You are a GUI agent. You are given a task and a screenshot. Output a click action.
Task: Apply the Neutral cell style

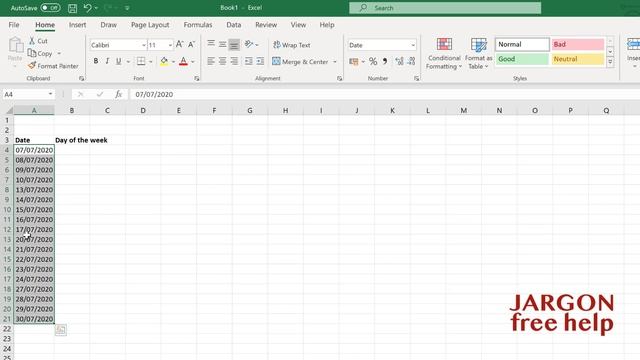click(x=578, y=59)
